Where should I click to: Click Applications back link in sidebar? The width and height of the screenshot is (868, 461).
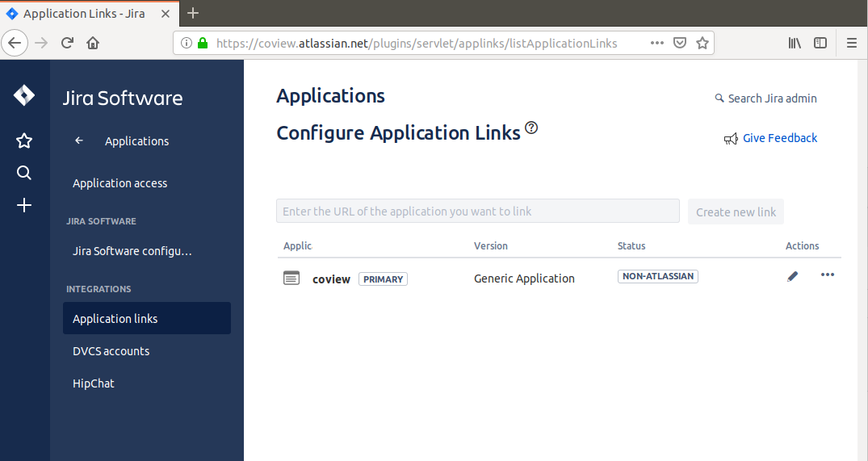(x=136, y=141)
